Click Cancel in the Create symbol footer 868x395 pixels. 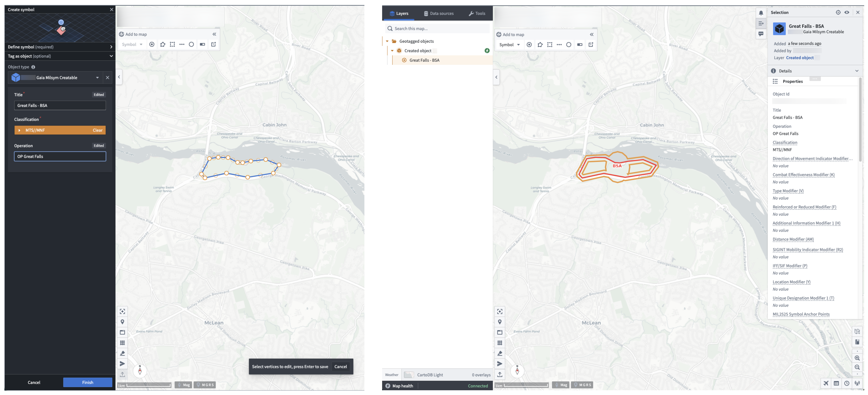coord(34,382)
